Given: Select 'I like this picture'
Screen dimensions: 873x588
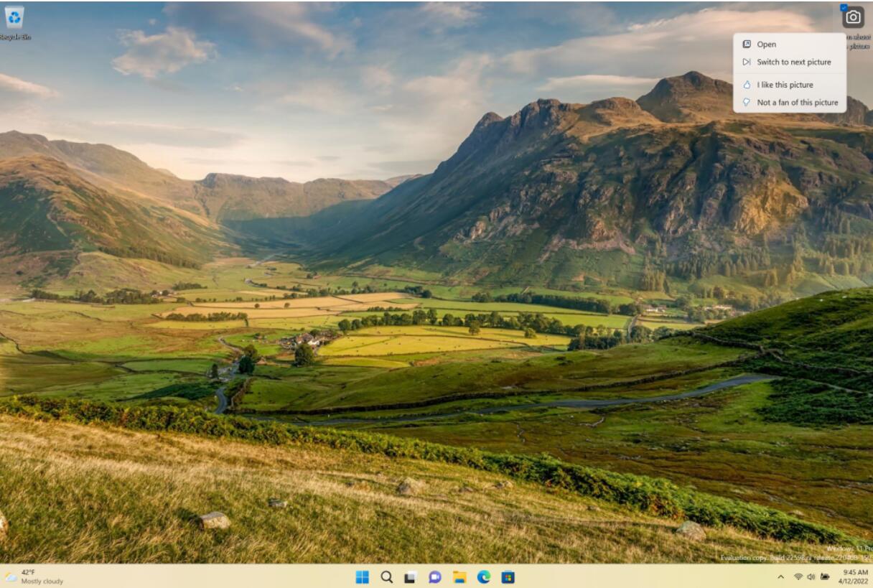Looking at the screenshot, I should click(x=785, y=85).
